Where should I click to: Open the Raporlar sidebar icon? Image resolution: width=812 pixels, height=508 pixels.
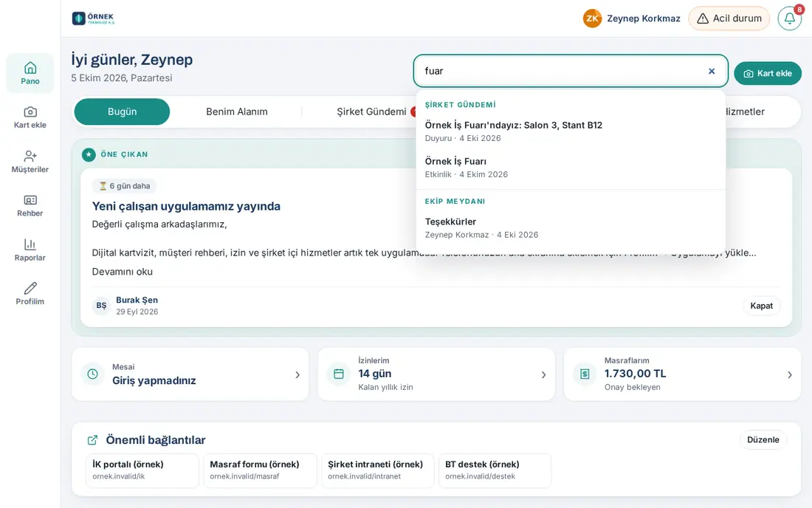click(x=30, y=250)
